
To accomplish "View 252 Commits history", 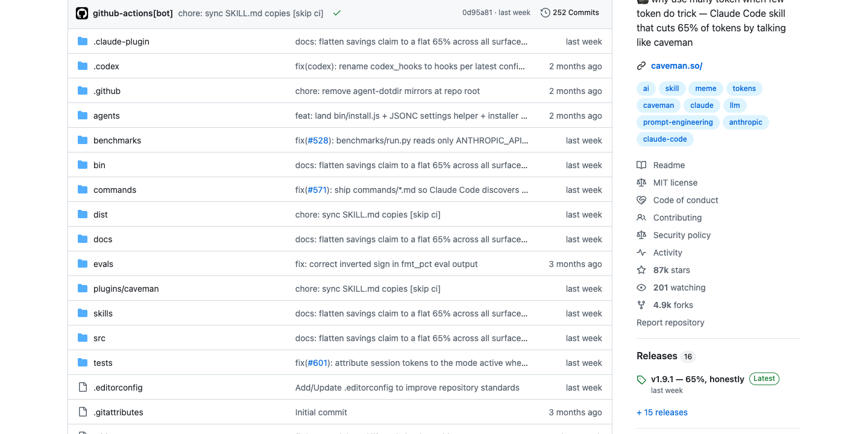I will (570, 13).
